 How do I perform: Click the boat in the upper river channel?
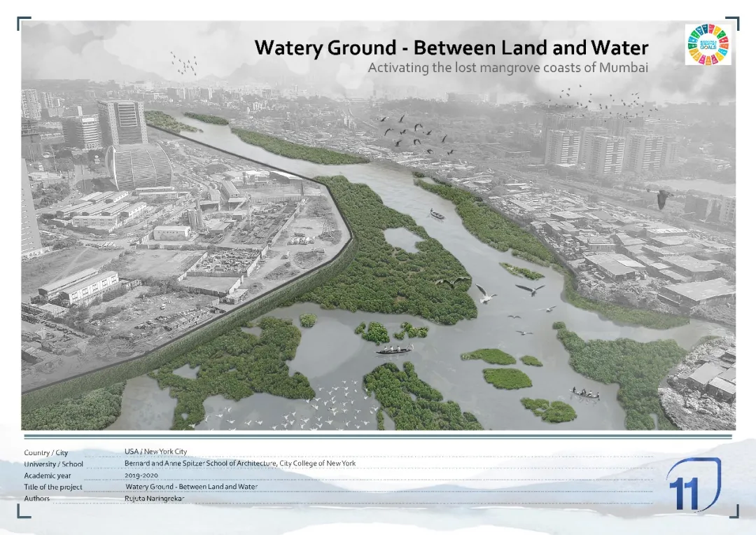pyautogui.click(x=437, y=214)
